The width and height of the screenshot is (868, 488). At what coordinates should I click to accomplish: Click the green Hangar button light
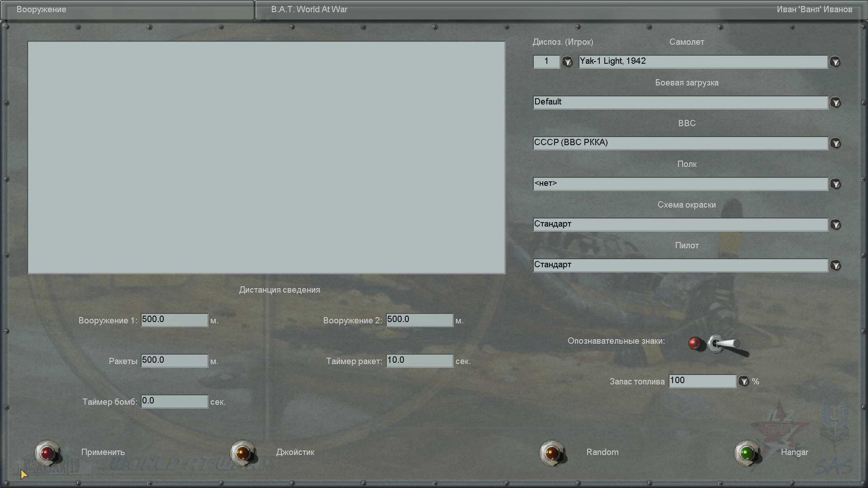[x=747, y=453]
